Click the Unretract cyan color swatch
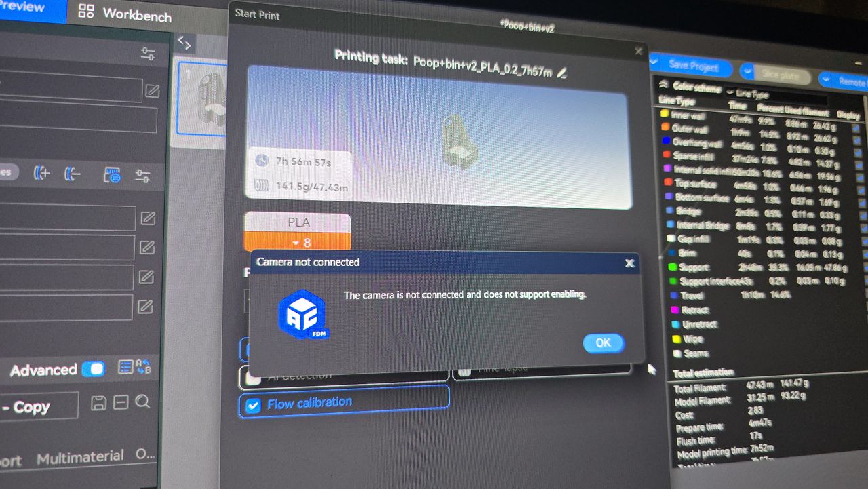 pos(675,324)
